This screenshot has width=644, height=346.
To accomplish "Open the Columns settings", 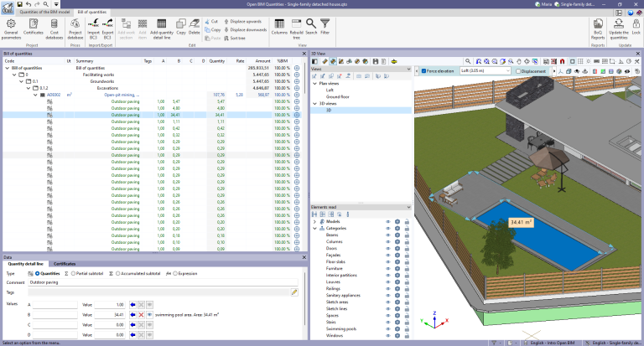I will (x=279, y=27).
